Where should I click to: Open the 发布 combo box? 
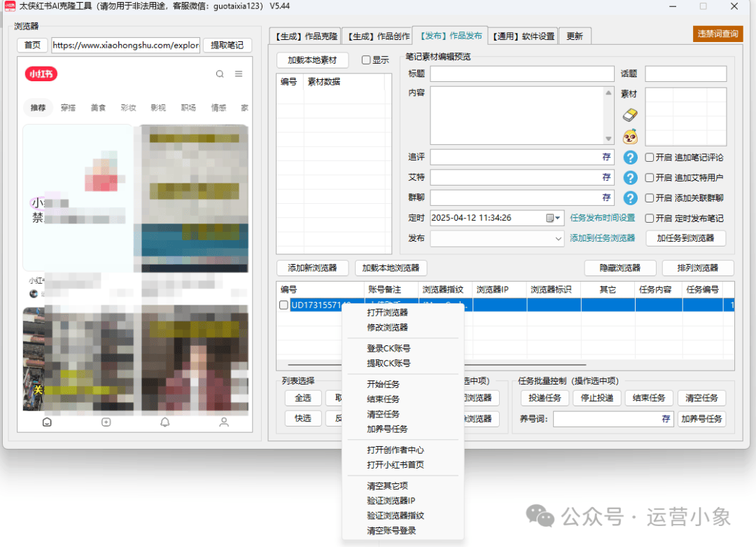point(496,238)
